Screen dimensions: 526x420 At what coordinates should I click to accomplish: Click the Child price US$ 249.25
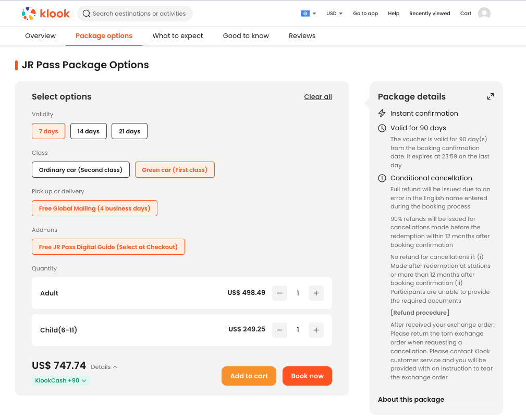click(x=247, y=329)
